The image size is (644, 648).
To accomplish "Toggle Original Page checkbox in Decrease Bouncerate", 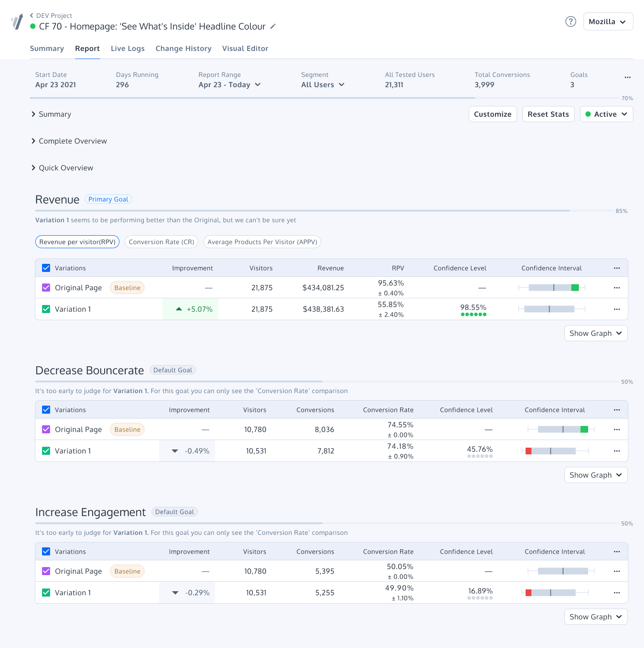I will [46, 429].
